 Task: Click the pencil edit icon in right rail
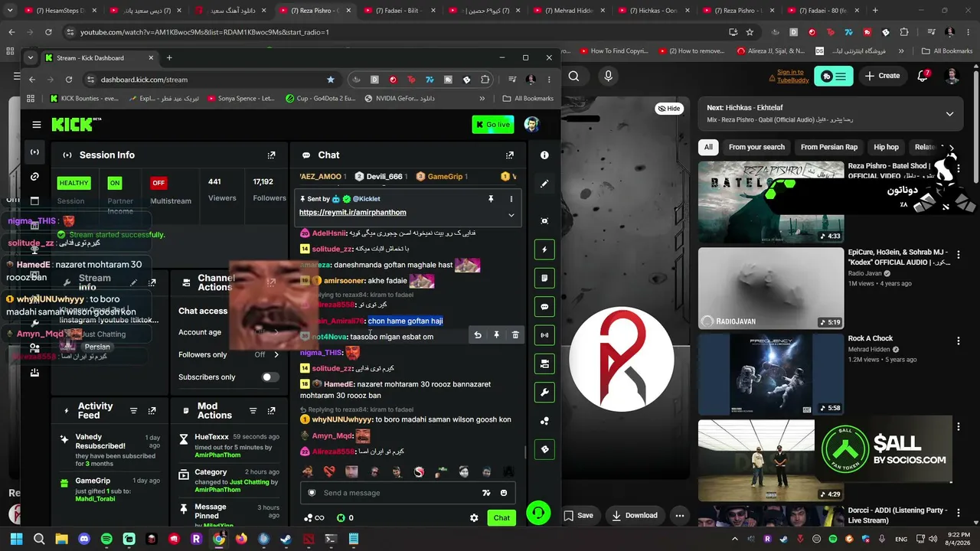point(544,184)
